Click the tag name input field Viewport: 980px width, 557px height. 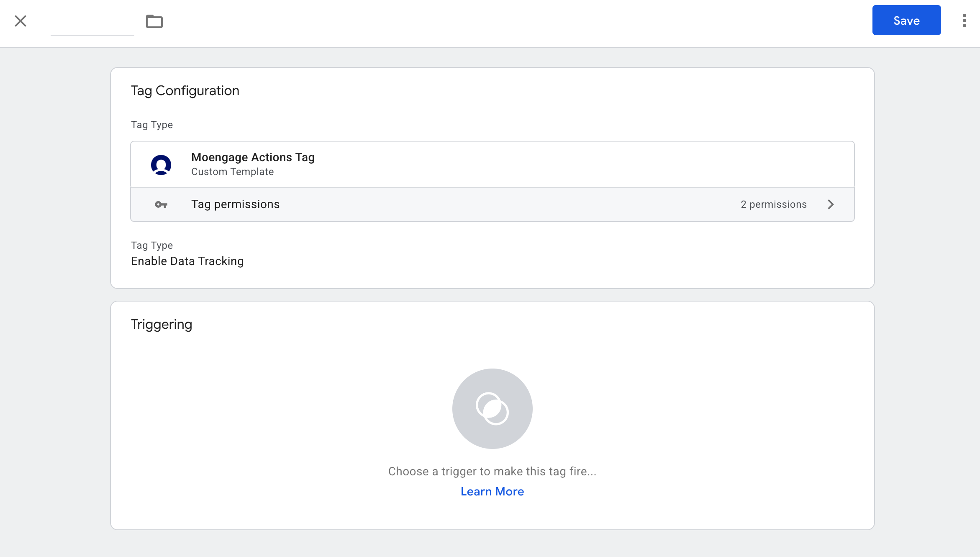coord(92,22)
